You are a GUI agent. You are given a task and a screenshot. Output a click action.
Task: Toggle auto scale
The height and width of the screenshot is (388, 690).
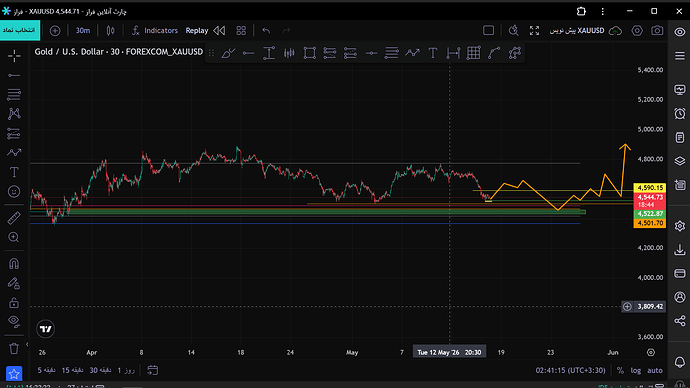[x=654, y=370]
